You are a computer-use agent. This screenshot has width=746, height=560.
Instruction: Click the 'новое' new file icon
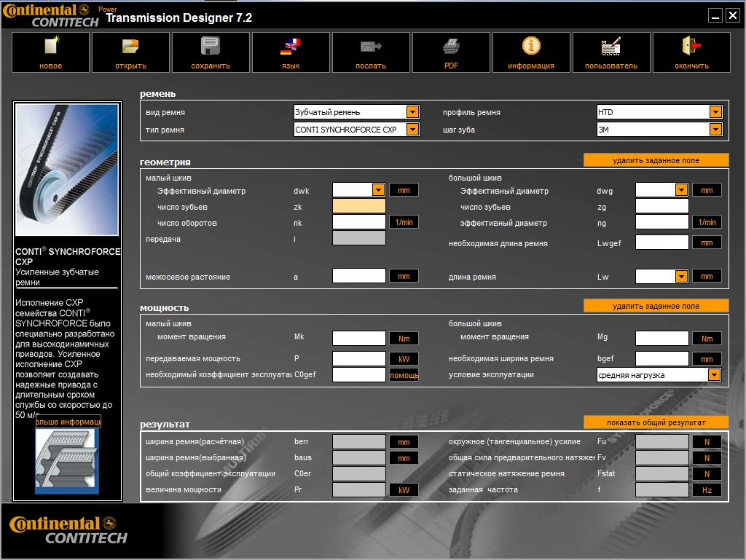[50, 52]
